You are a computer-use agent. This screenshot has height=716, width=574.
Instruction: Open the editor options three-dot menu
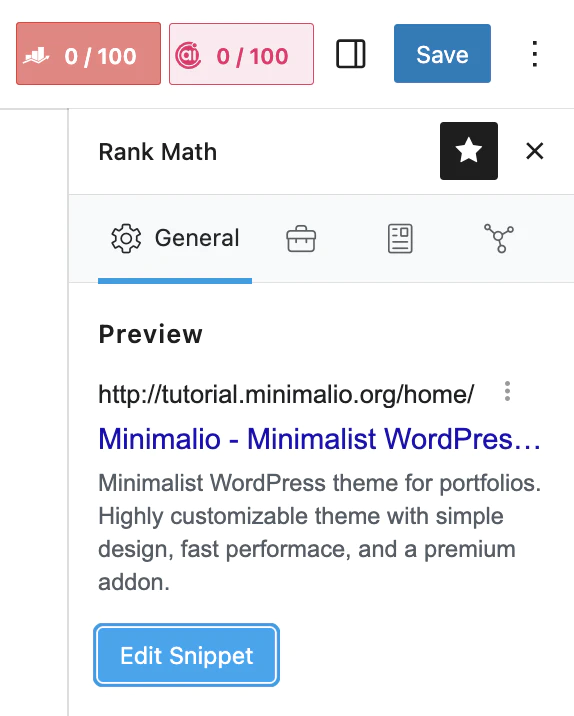pos(535,54)
